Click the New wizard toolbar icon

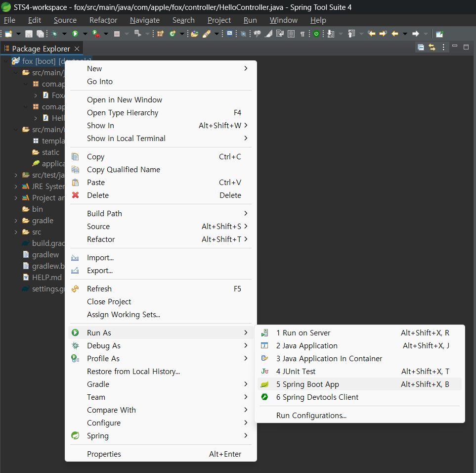(x=8, y=34)
